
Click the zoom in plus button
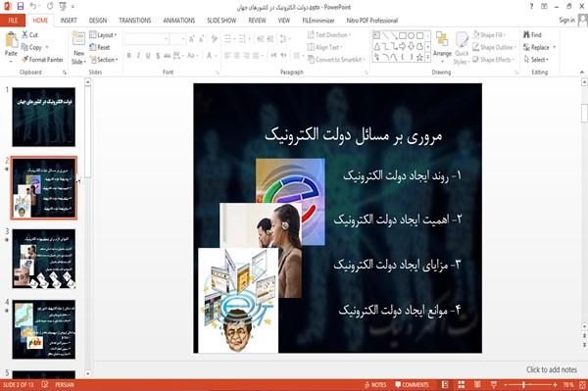click(555, 384)
